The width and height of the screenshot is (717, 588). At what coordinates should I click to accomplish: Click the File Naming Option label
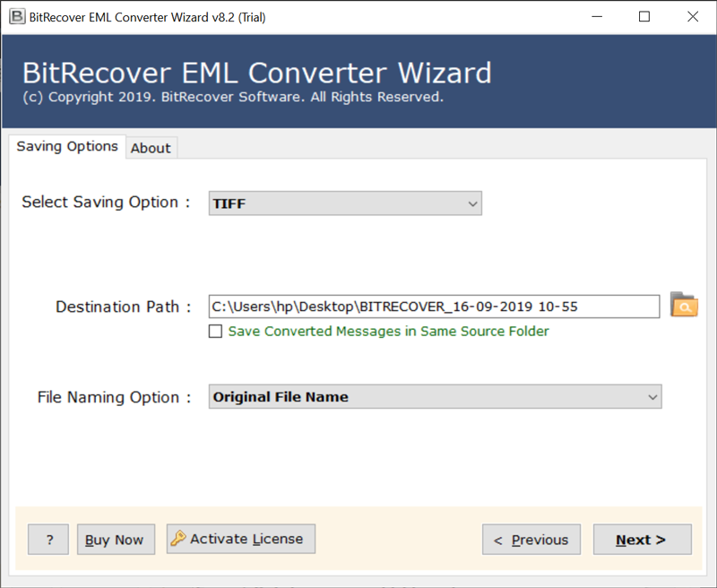point(114,397)
